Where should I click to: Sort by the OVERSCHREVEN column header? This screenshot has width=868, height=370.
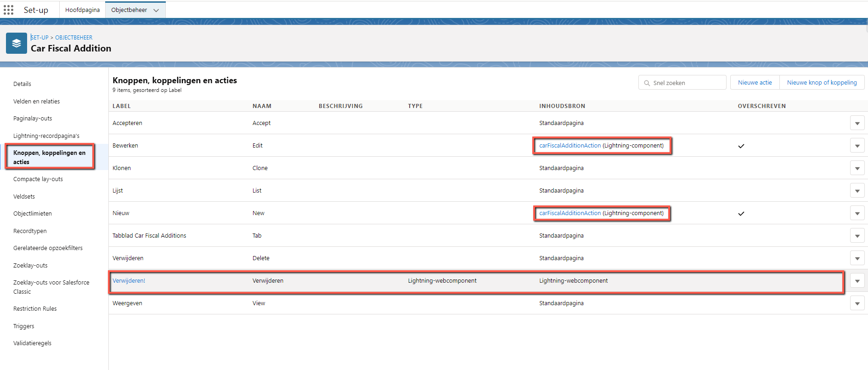(x=761, y=106)
